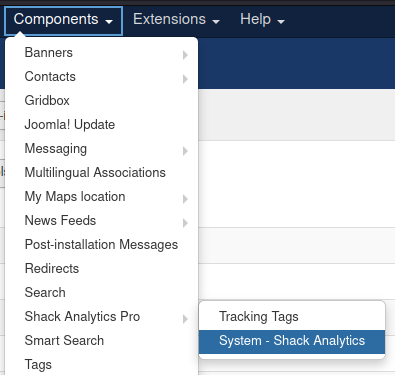Choose Joomla! Update entry
Image resolution: width=395 pixels, height=375 pixels.
tap(102, 125)
